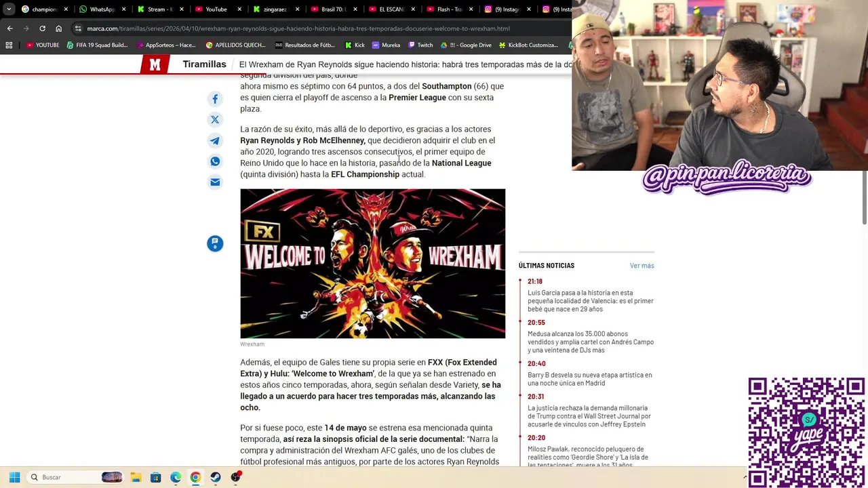Switch to the WhatsApp tab
The image size is (868, 488).
(102, 9)
